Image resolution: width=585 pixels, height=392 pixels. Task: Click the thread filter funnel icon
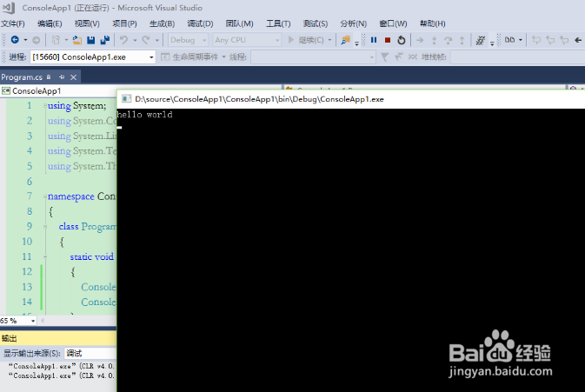(x=385, y=56)
